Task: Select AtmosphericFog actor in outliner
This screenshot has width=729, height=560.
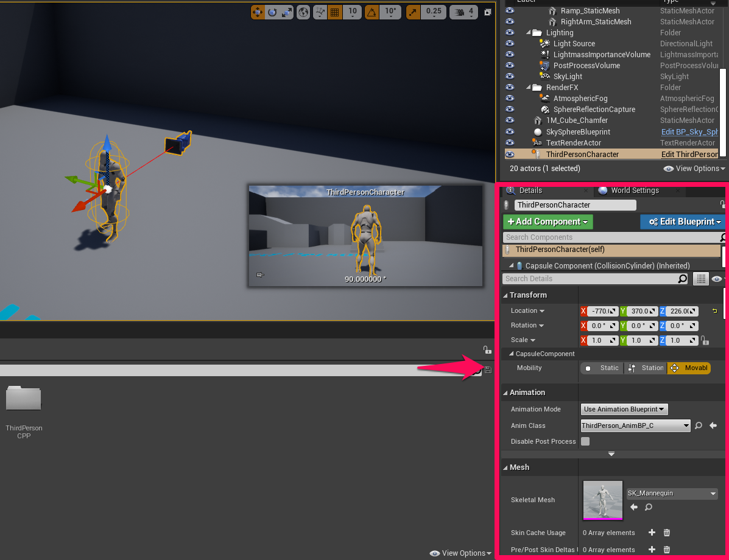Action: (x=580, y=99)
